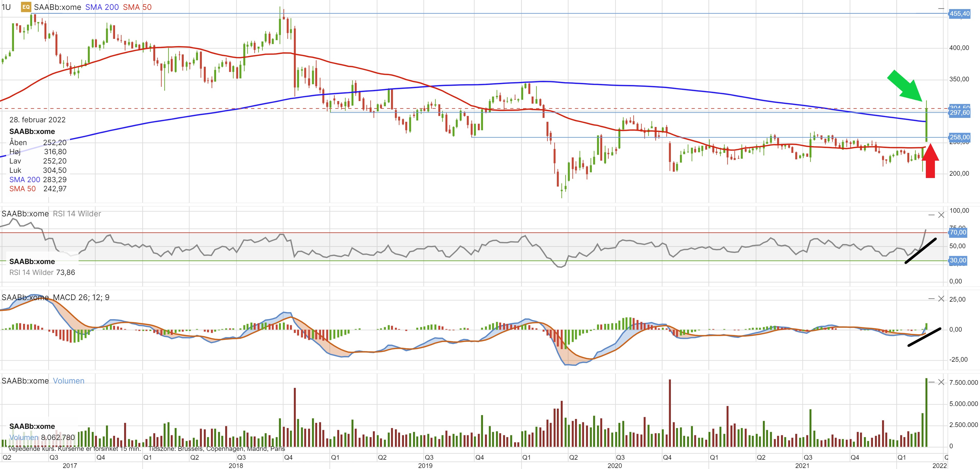Click the green arrow annotation
This screenshot has width=980, height=469.
[905, 86]
